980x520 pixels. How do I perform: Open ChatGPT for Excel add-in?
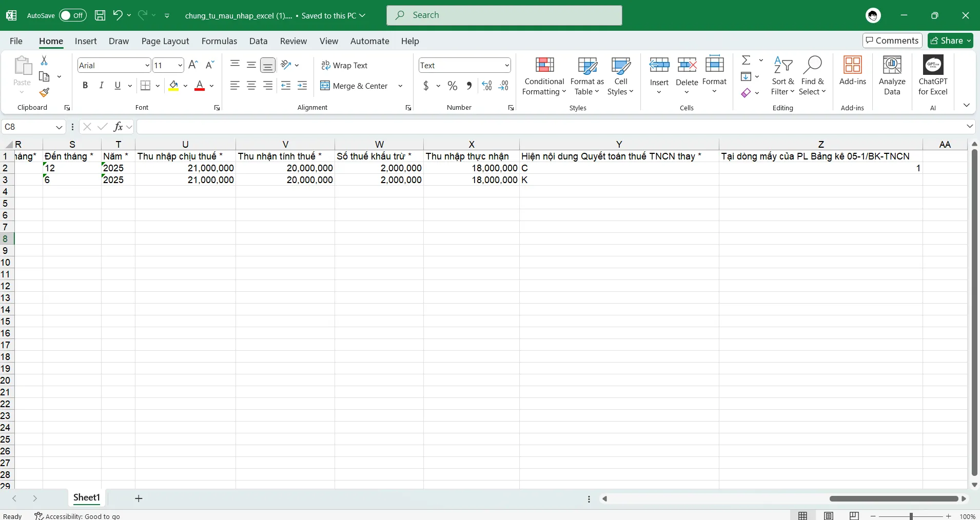(x=932, y=76)
